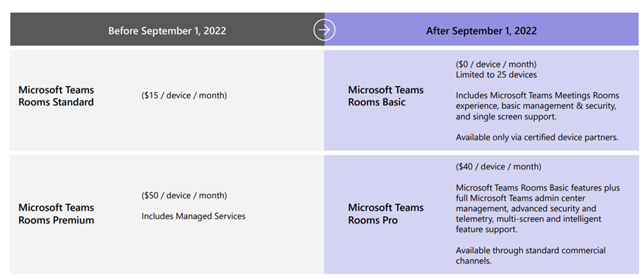The height and width of the screenshot is (279, 644).
Task: Click the circled right arrow icon
Action: point(324,30)
